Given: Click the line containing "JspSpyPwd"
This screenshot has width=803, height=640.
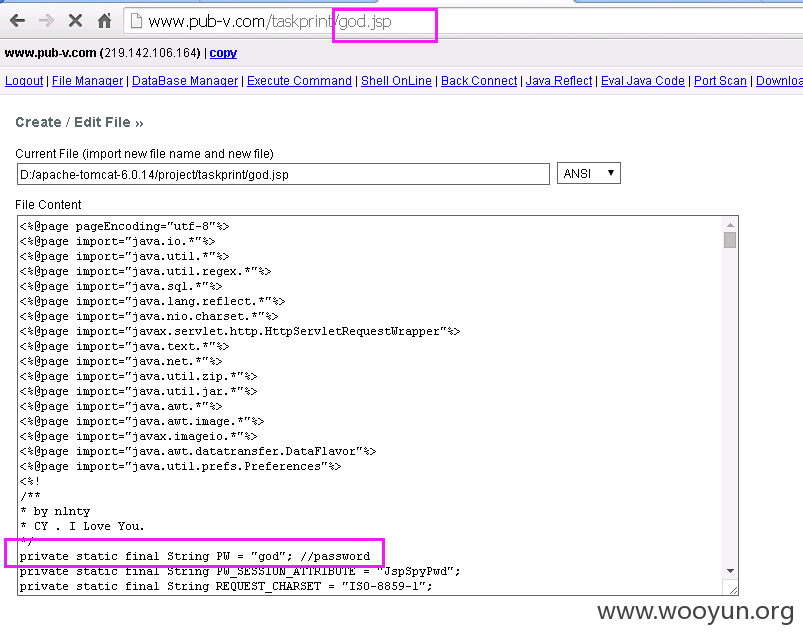Looking at the screenshot, I should point(240,571).
